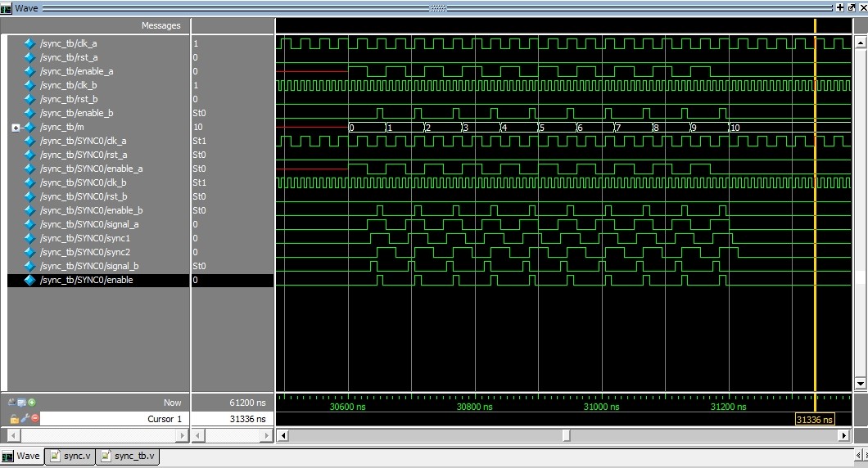868x468 pixels.
Task: Click waveform vertical scrollbar up arrow
Action: [x=860, y=42]
